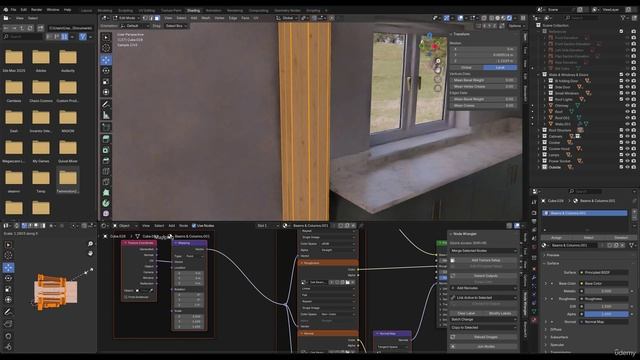Image resolution: width=640 pixels, height=360 pixels.
Task: Open the Merge Selected Nodes dropdown
Action: click(484, 251)
